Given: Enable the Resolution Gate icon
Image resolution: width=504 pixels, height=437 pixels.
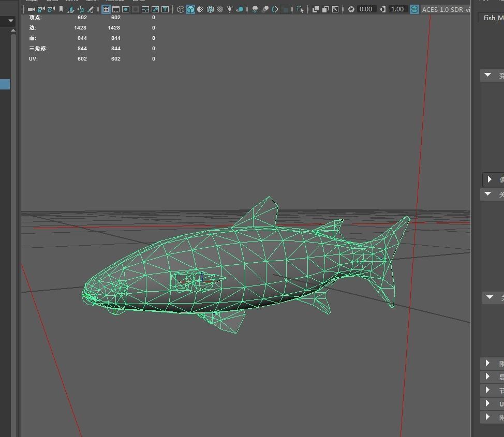Looking at the screenshot, I should (126, 9).
